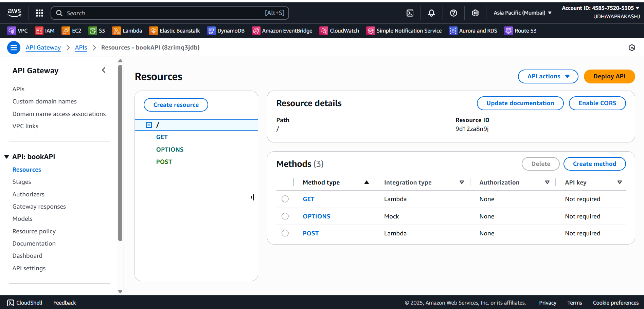The width and height of the screenshot is (644, 309).
Task: Click the AWS logo home icon
Action: [x=14, y=13]
